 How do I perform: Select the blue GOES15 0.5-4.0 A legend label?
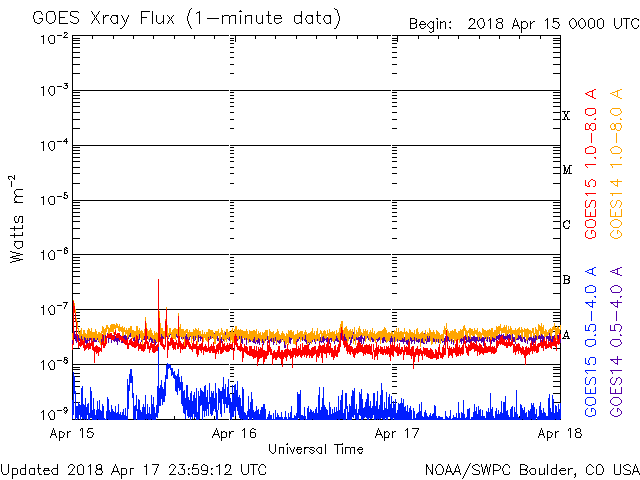592,341
